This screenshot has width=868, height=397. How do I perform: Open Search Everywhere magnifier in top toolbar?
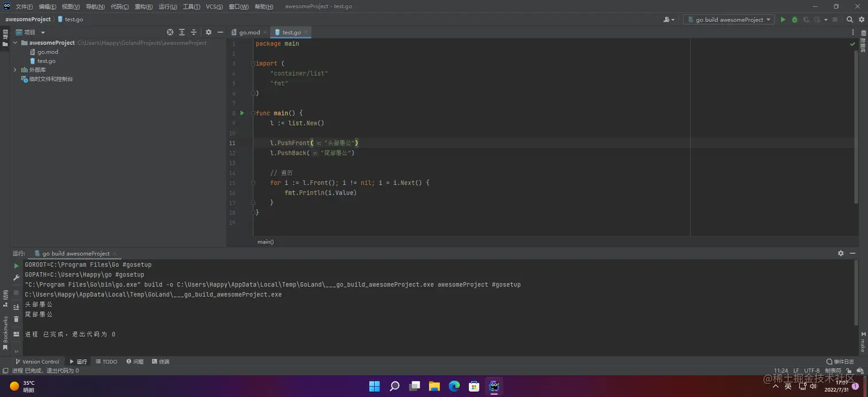click(x=850, y=20)
